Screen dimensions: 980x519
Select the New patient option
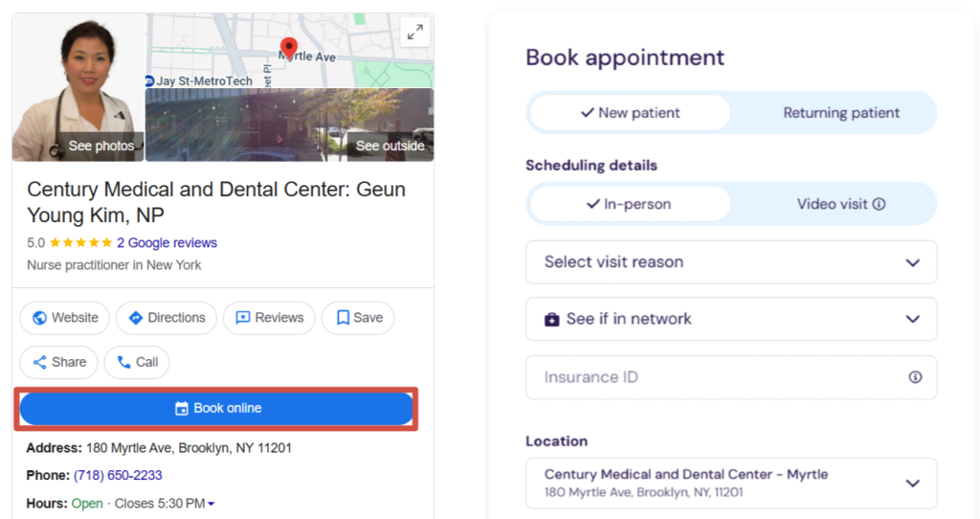click(x=630, y=113)
